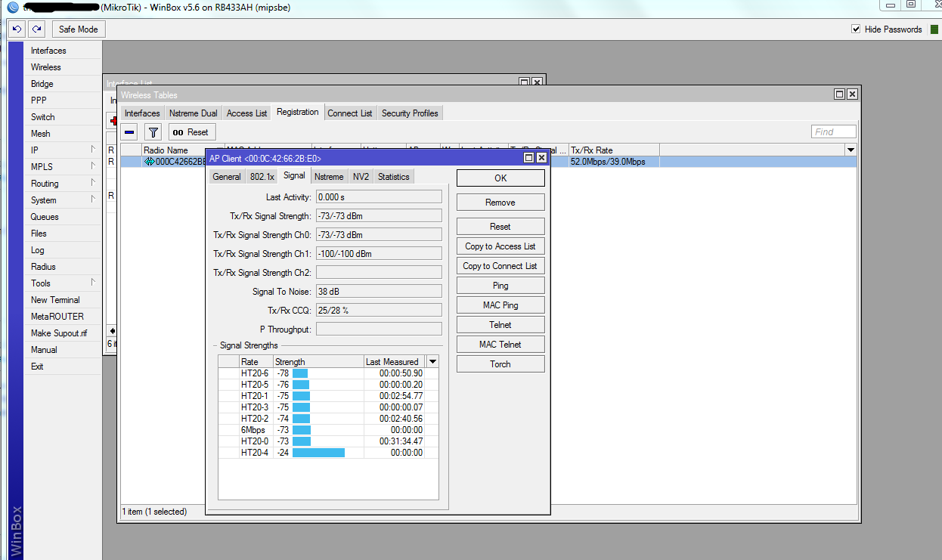This screenshot has width=942, height=560.
Task: Open the registration table column dropdown
Action: (851, 150)
